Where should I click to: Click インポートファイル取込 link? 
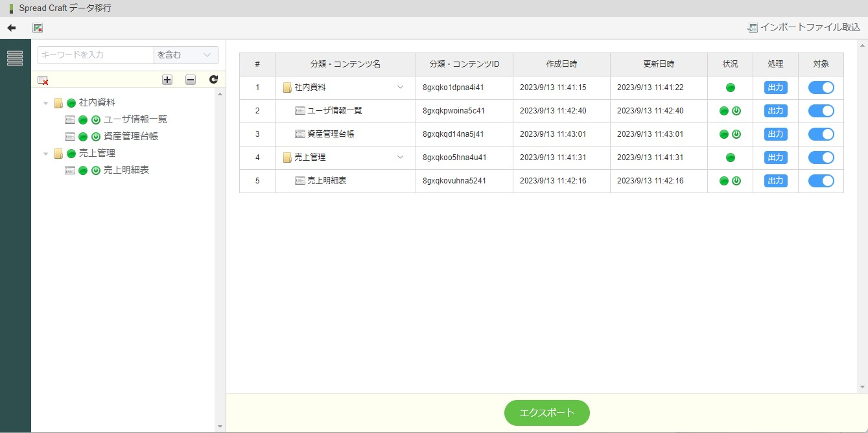point(804,28)
